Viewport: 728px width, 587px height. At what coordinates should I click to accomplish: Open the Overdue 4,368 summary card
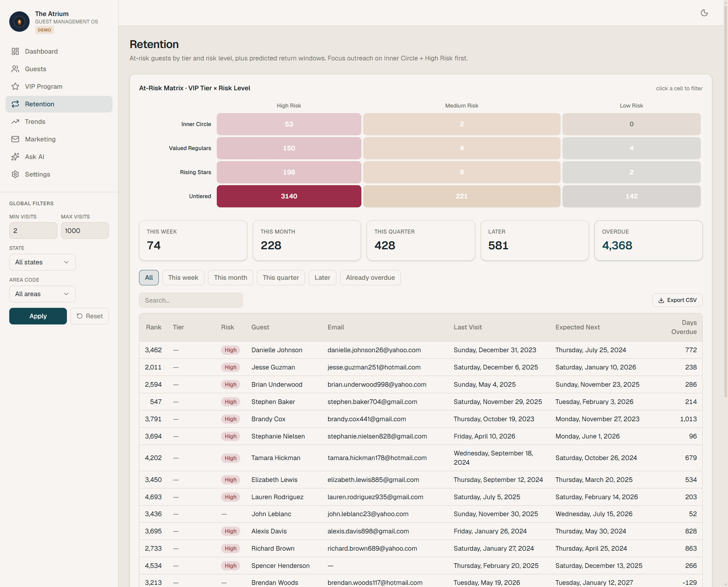[x=648, y=240]
